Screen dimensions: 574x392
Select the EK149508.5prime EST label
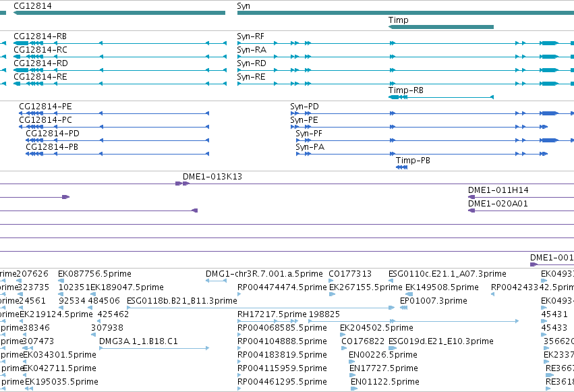point(442,287)
